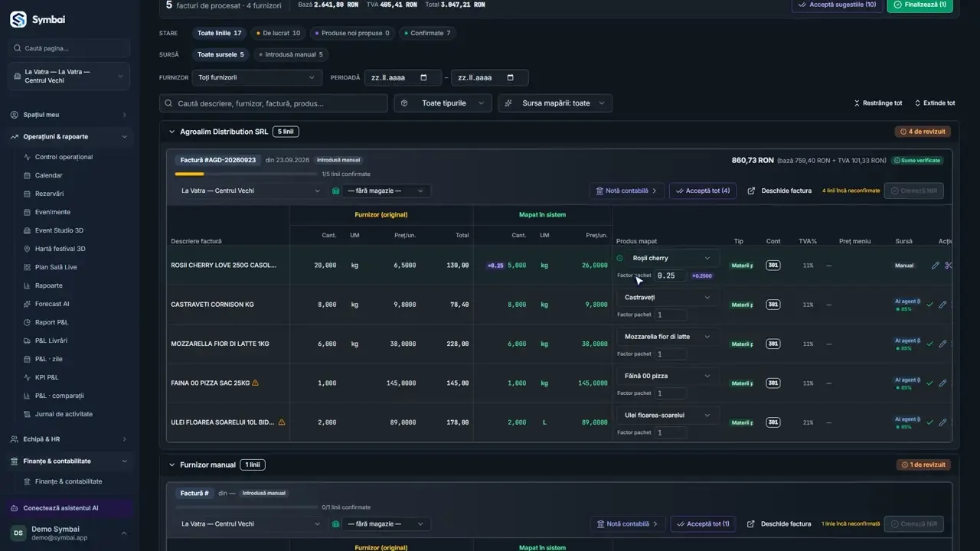Click the Caută pagina sidebar search field
Viewport: 980px width, 551px height.
[69, 48]
